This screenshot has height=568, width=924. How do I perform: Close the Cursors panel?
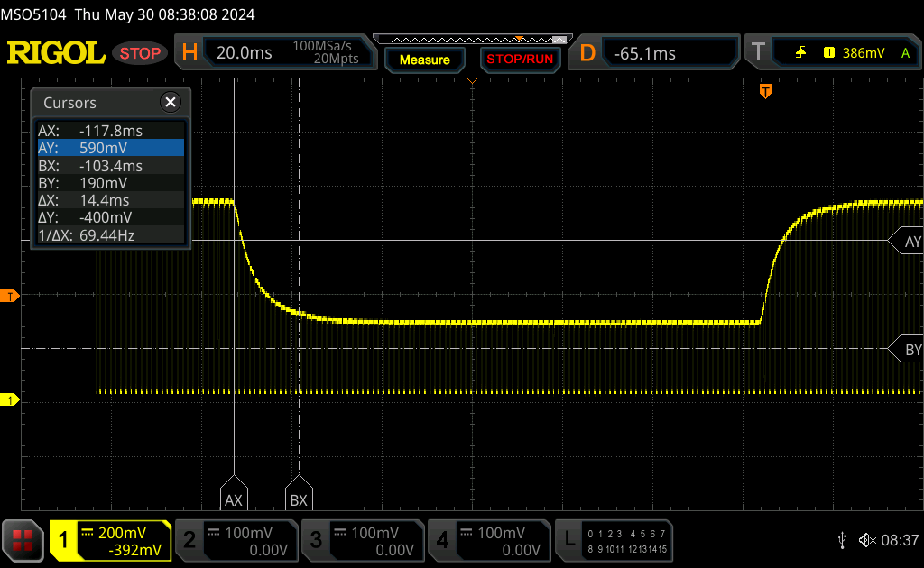tap(171, 103)
